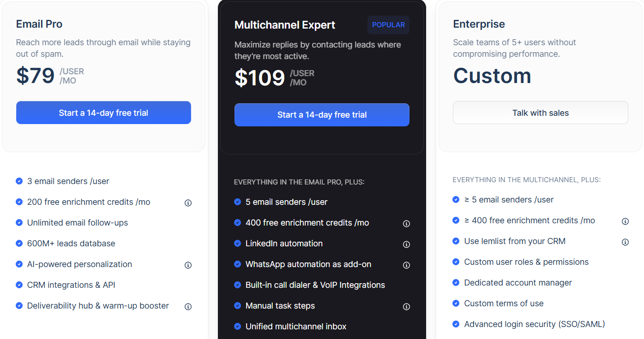
Task: Click the info icon for Deliverability hub & warm-up booster
Action: click(x=188, y=306)
